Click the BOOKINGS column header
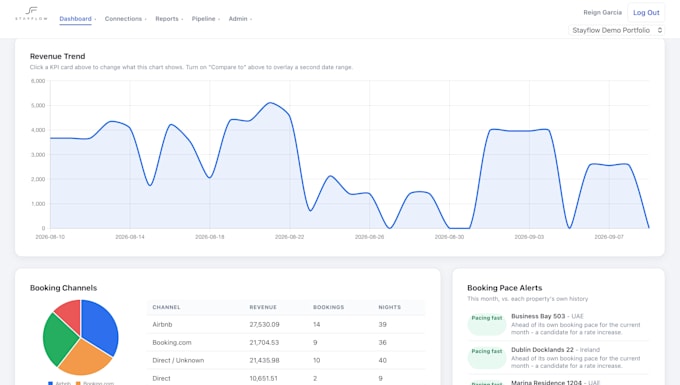680x385 pixels. click(328, 307)
